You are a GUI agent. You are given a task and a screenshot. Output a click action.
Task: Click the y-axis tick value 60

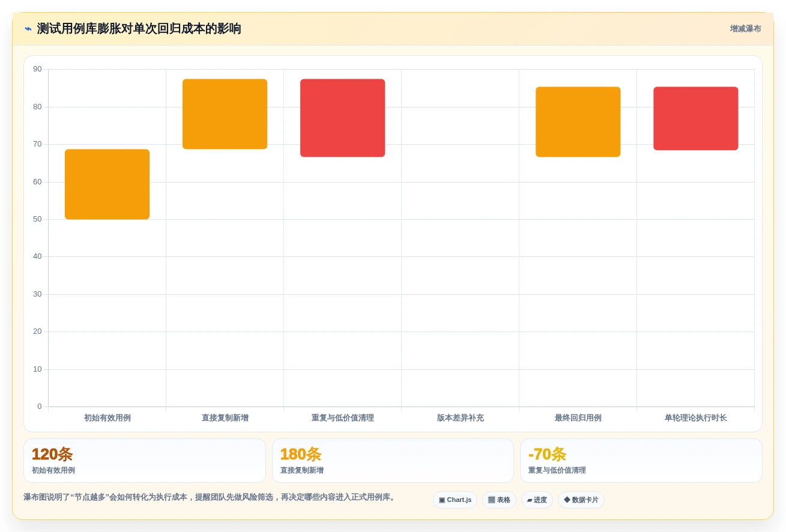(x=37, y=182)
